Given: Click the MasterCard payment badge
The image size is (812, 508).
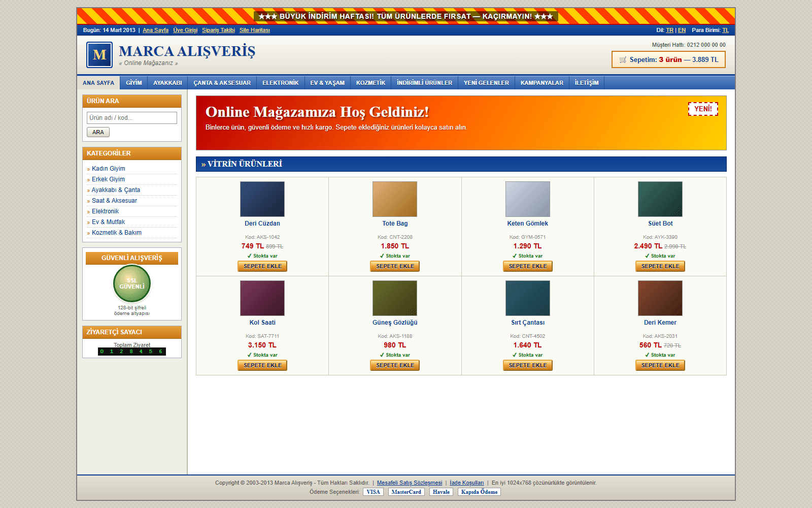Looking at the screenshot, I should (x=406, y=492).
